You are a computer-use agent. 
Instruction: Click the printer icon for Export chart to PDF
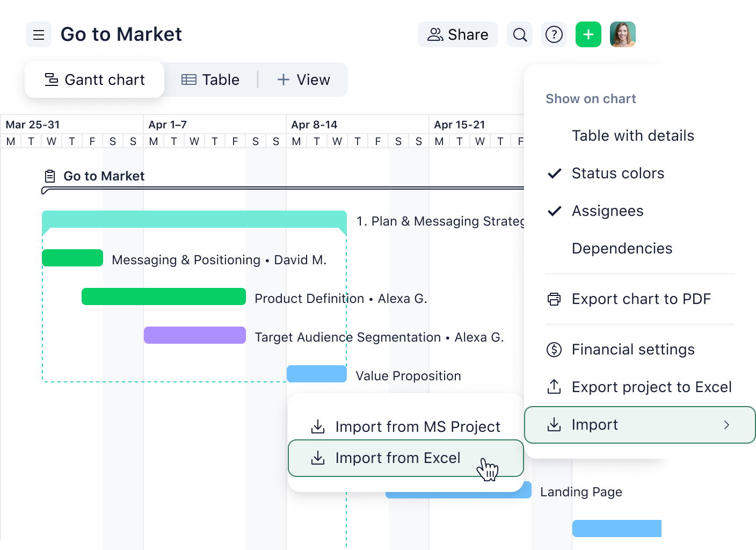pos(553,299)
